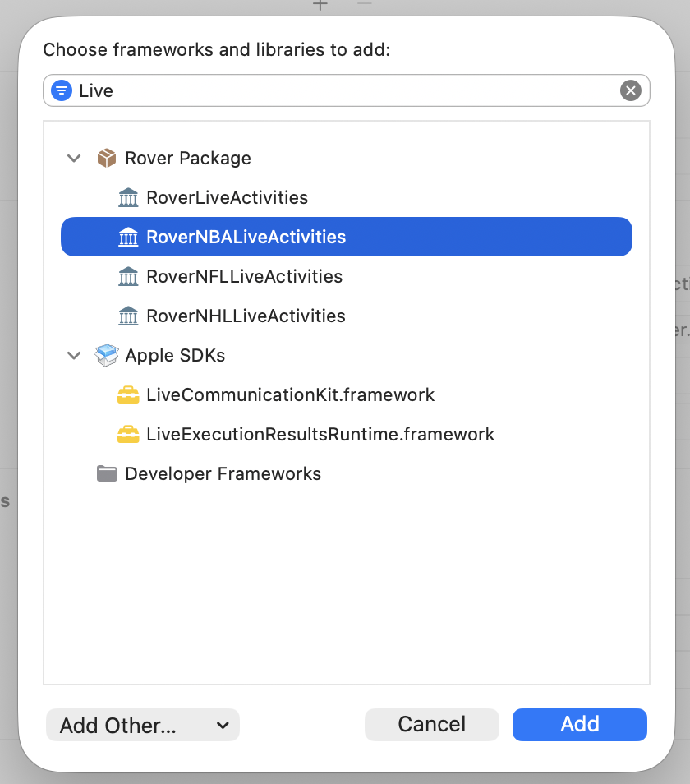Click the library icon beside RoverNHLLiveActivities
Image resolution: width=690 pixels, height=784 pixels.
point(128,316)
